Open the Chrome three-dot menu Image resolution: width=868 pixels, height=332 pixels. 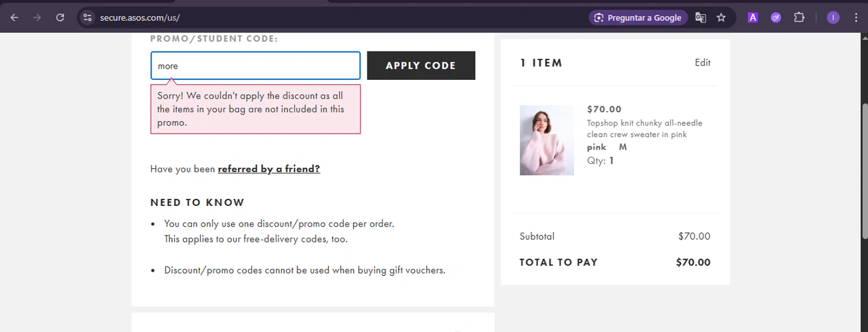tap(856, 17)
